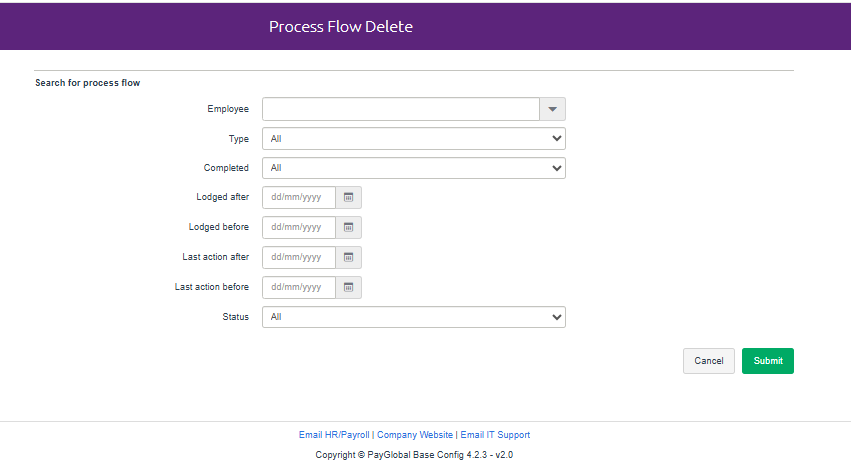Click the Process Flow Delete header title
Screen dimensions: 851x476
(x=341, y=26)
